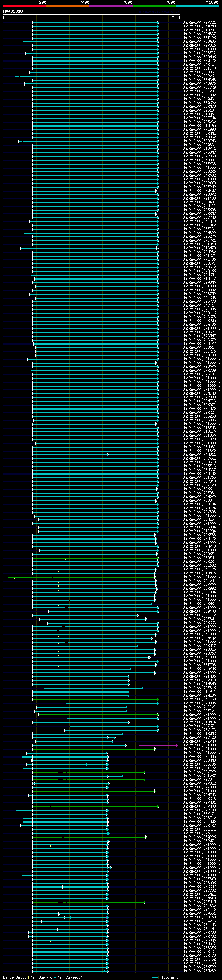The height and width of the screenshot is (980, 222).
Task: Select hit label UniRef100_Q6C2D7
Action: click(199, 91)
